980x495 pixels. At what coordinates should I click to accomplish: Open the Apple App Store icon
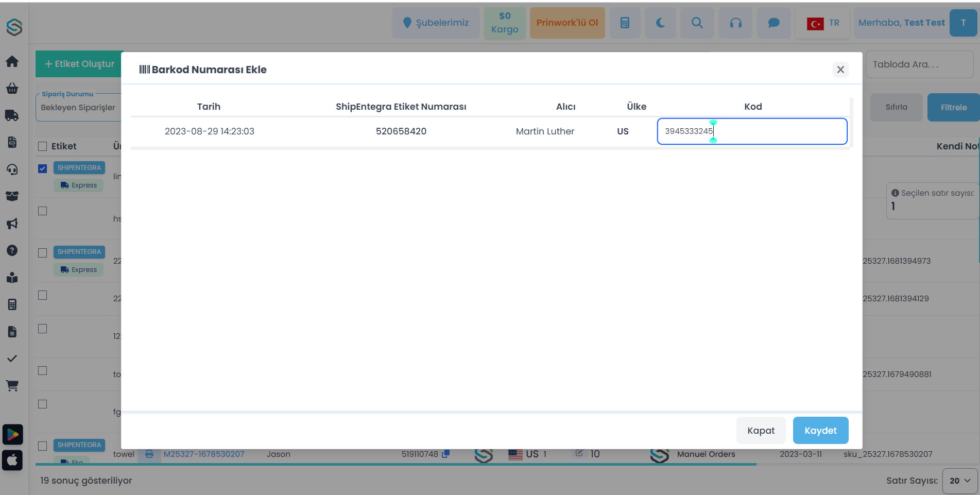[x=12, y=460]
